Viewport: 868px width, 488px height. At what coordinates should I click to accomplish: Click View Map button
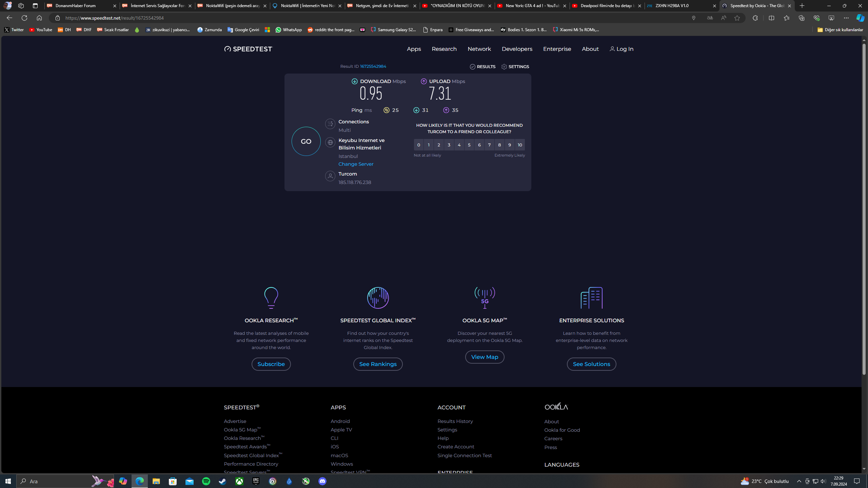(x=485, y=357)
